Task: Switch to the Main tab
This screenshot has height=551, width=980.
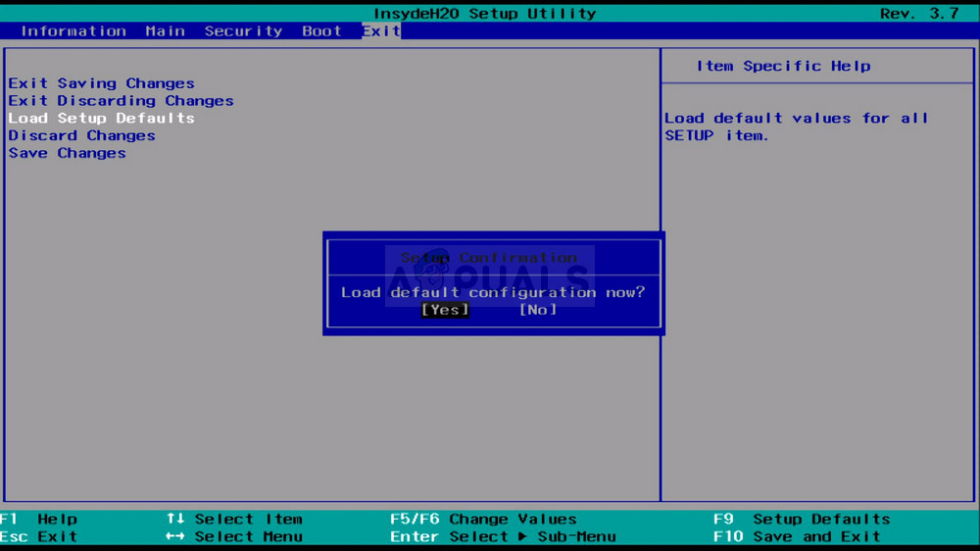Action: point(165,30)
